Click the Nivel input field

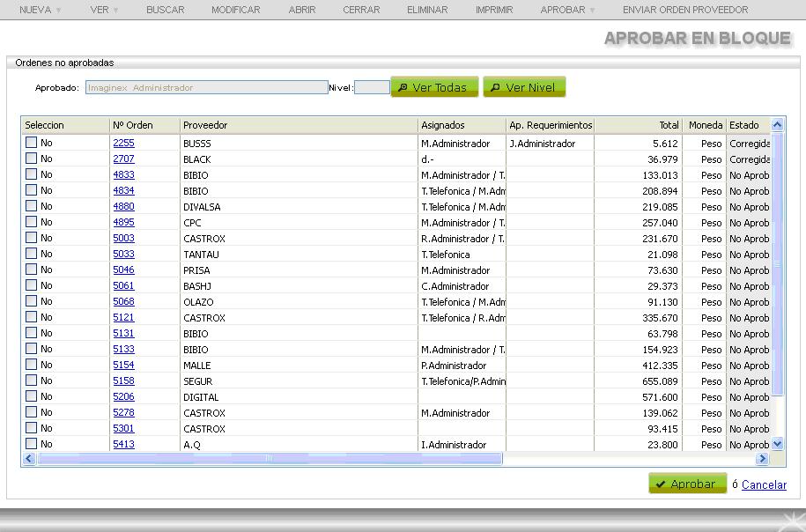click(372, 87)
